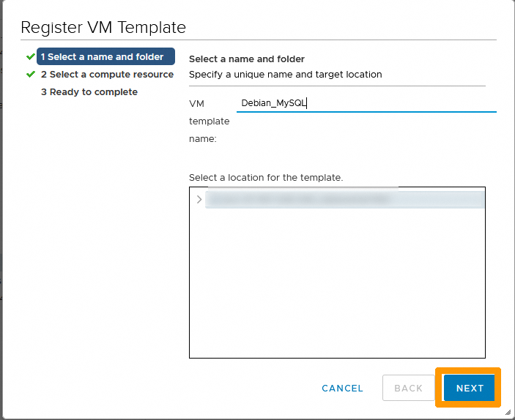This screenshot has height=420, width=515.
Task: Click blank sidebar area below step 3
Action: click(x=95, y=220)
